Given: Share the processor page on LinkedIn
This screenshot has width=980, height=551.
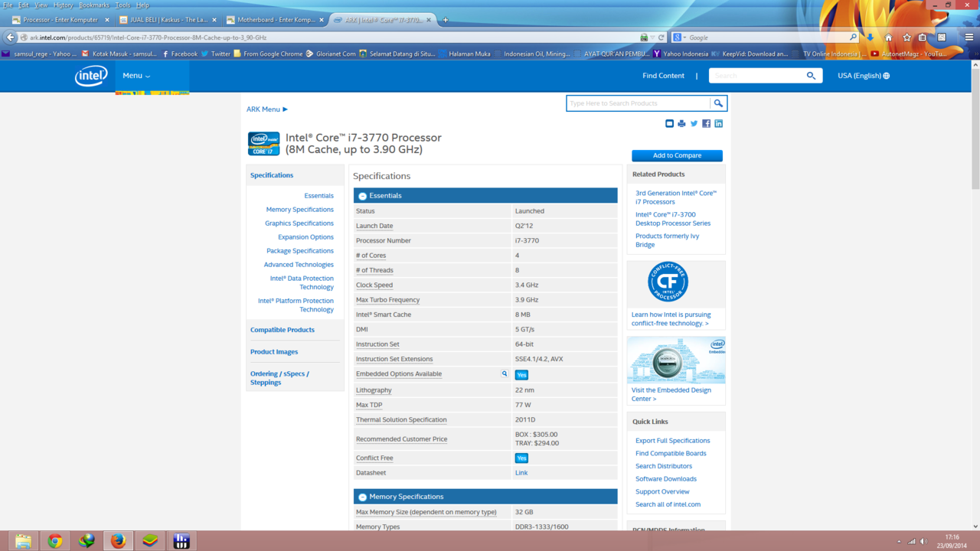Looking at the screenshot, I should 718,123.
